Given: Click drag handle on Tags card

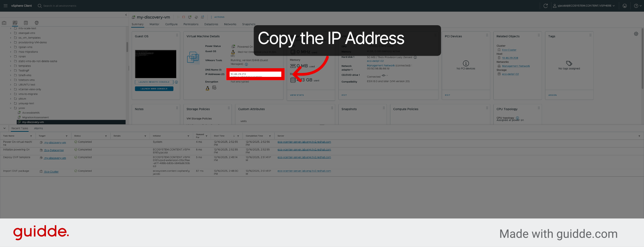Looking at the screenshot, I should coord(590,35).
